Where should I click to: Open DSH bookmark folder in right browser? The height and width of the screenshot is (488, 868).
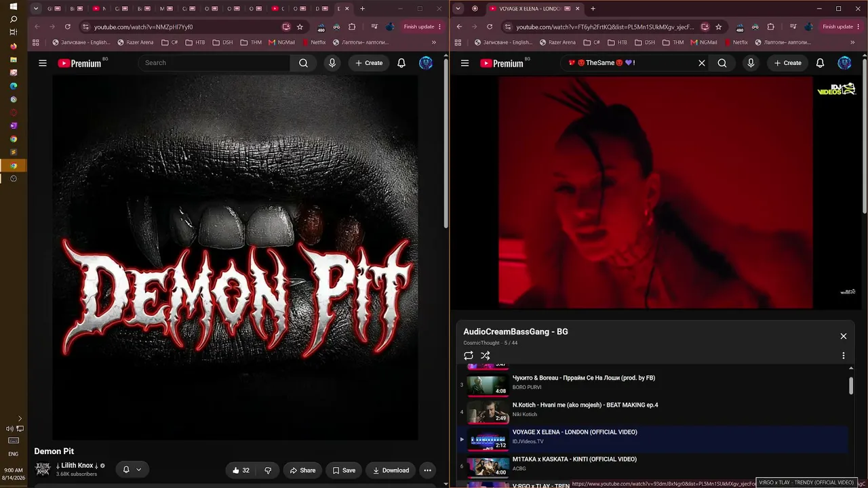pyautogui.click(x=645, y=42)
